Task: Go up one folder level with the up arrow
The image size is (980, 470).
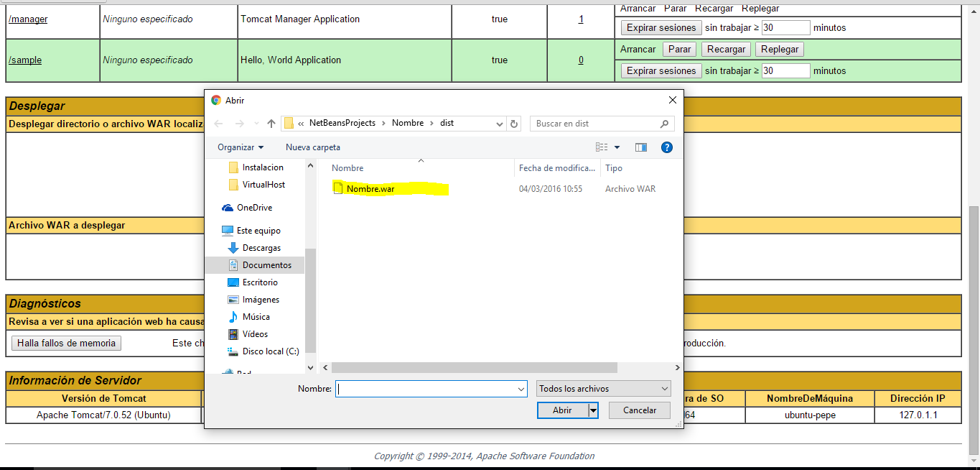Action: pos(271,124)
